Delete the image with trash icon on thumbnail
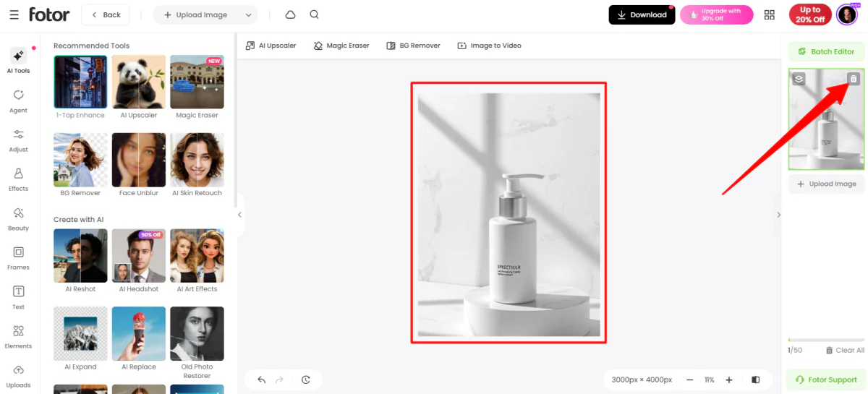The height and width of the screenshot is (394, 868). coord(854,79)
